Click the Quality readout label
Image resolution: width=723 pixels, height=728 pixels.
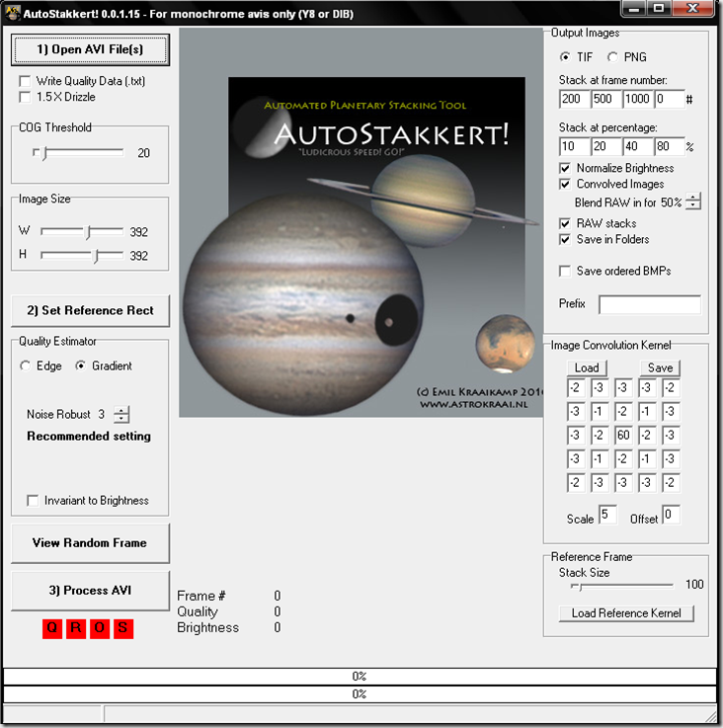[x=198, y=611]
